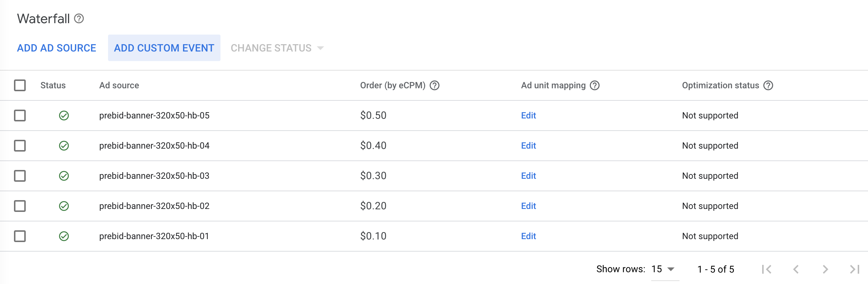Check the box for prebid-banner-320x50-hb-01
This screenshot has height=284, width=868.
coord(20,236)
